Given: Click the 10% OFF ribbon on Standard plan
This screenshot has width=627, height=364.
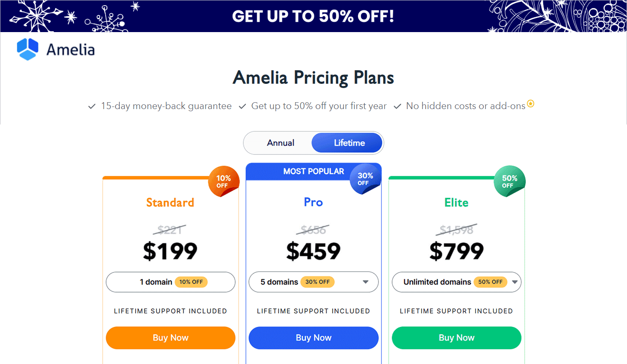Looking at the screenshot, I should [224, 181].
